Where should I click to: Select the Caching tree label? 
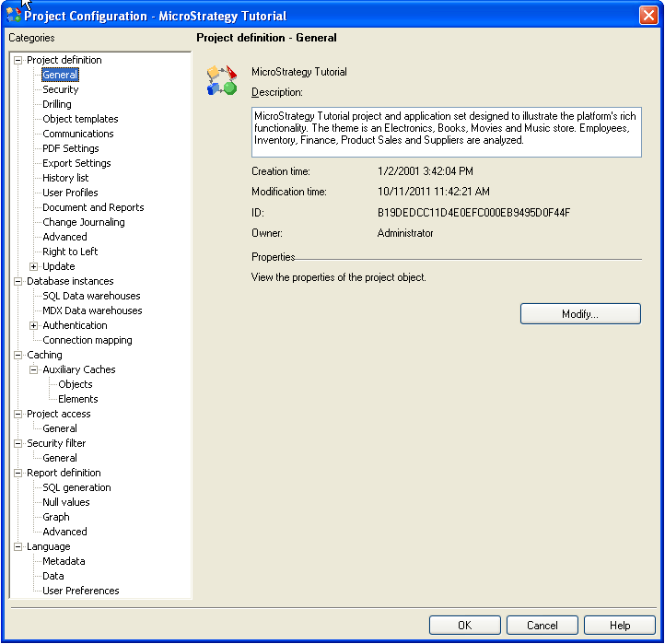[44, 355]
